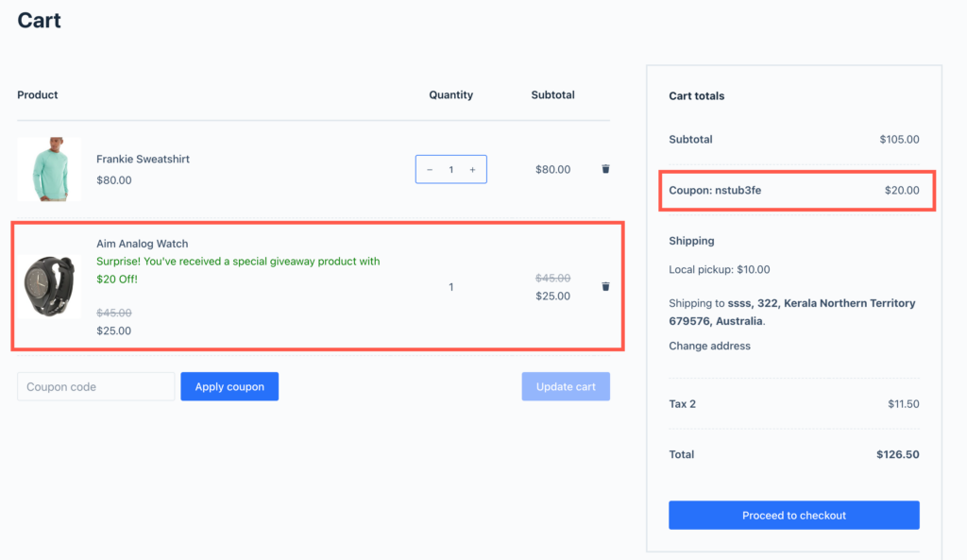Image resolution: width=967 pixels, height=560 pixels.
Task: Click the Cart totals heading
Action: [697, 96]
